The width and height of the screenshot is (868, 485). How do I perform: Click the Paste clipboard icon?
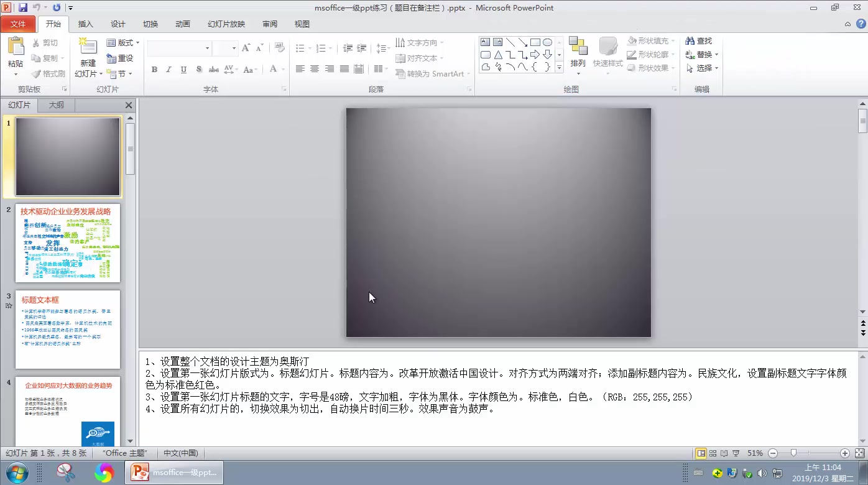[x=16, y=47]
